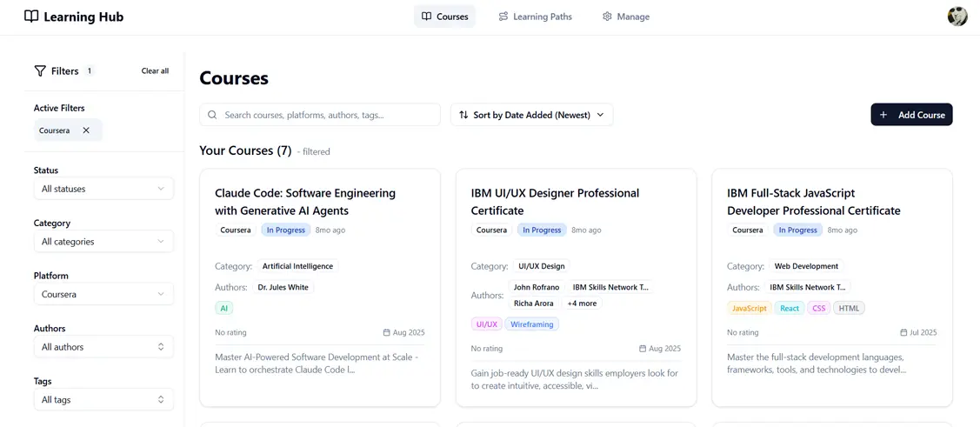
Task: Click the Manage gear icon
Action: pyautogui.click(x=606, y=17)
